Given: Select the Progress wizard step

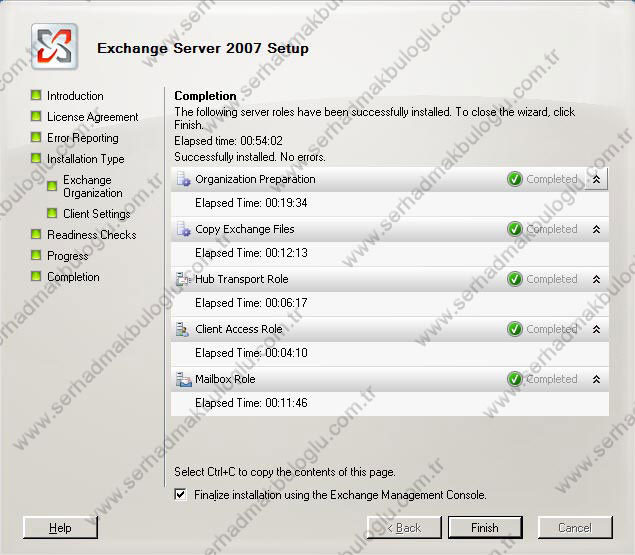Looking at the screenshot, I should click(x=68, y=256).
